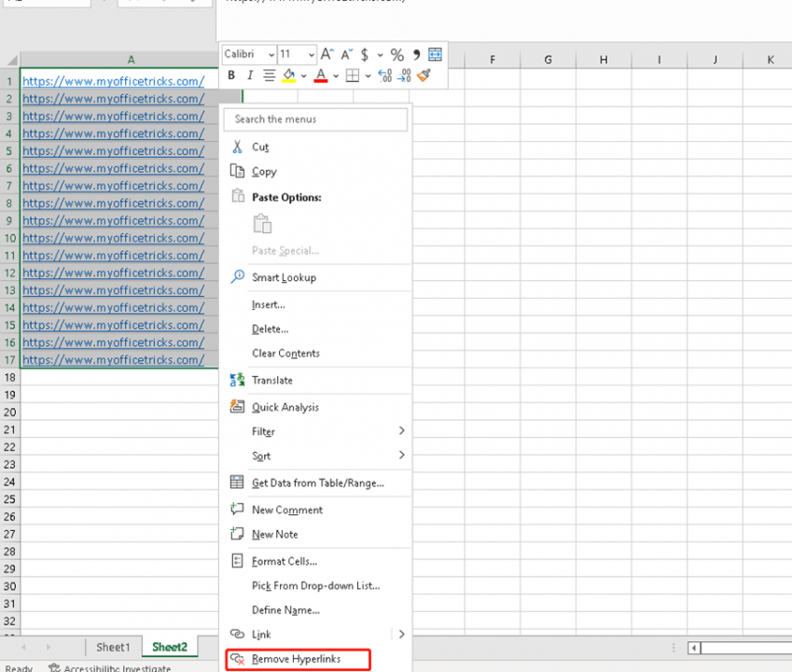Click the Search the menus field

(314, 119)
